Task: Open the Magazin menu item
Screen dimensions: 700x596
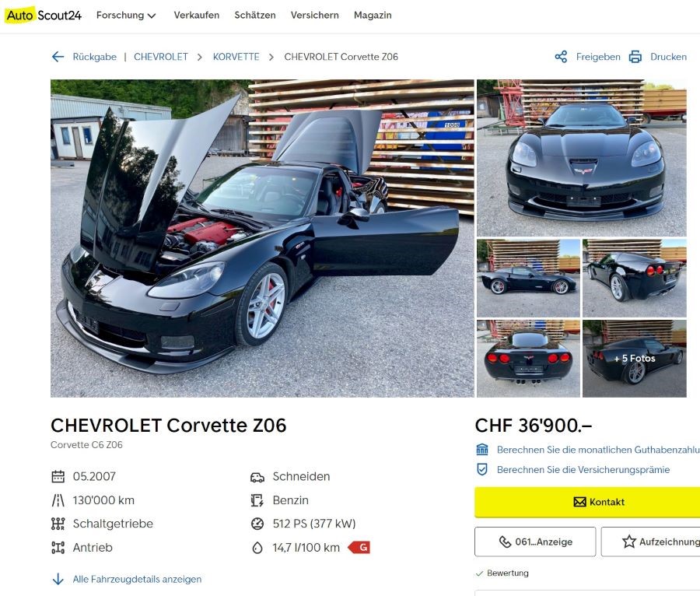Action: 373,16
